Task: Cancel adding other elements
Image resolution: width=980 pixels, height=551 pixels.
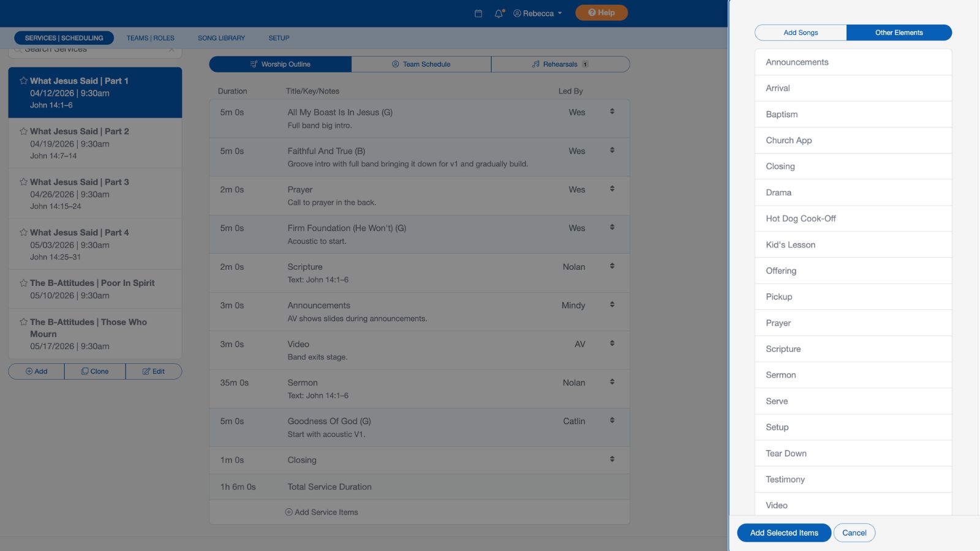Action: click(854, 533)
